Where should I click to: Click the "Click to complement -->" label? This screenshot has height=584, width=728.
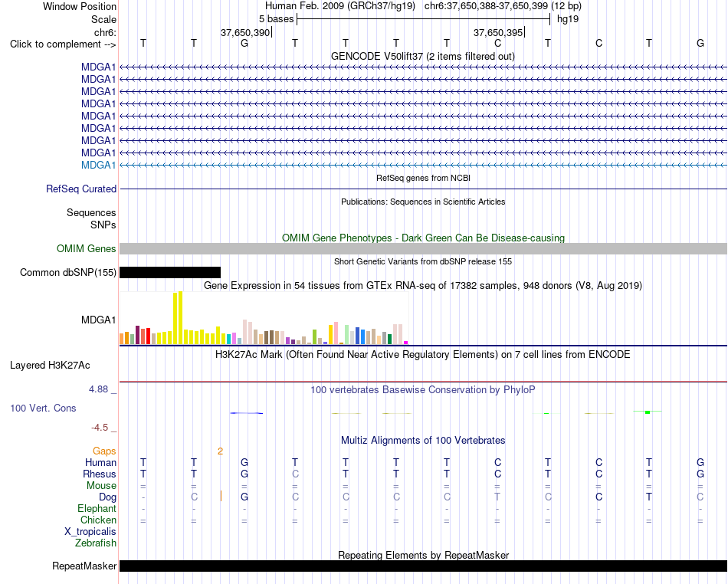63,44
